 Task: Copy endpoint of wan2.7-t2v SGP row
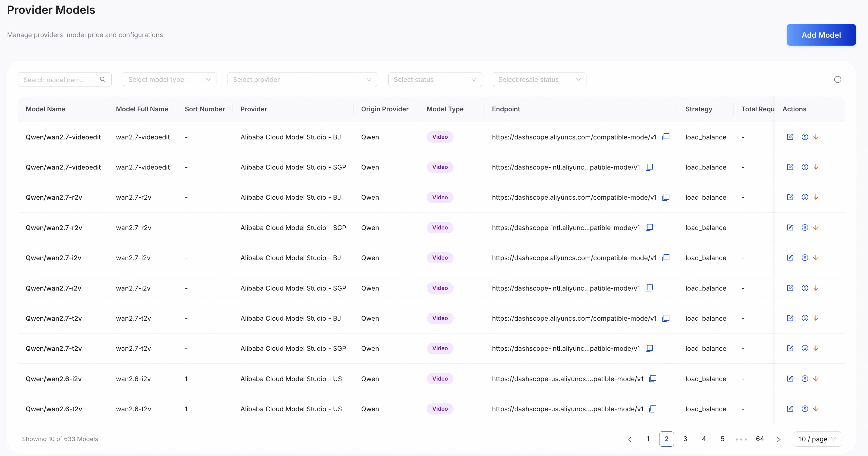pos(649,348)
